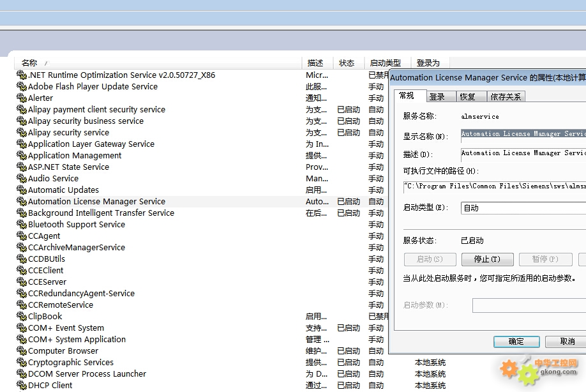Cancel dialog with 取消 button

(x=566, y=342)
